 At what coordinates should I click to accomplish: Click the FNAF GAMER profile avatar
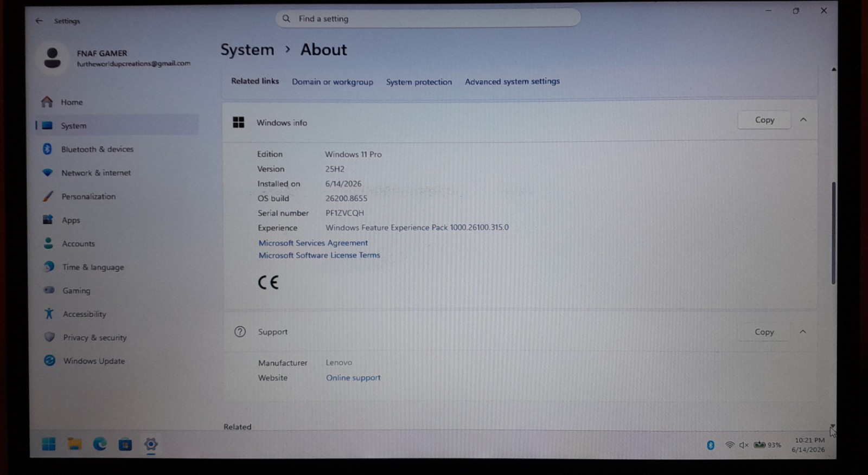[x=52, y=57]
